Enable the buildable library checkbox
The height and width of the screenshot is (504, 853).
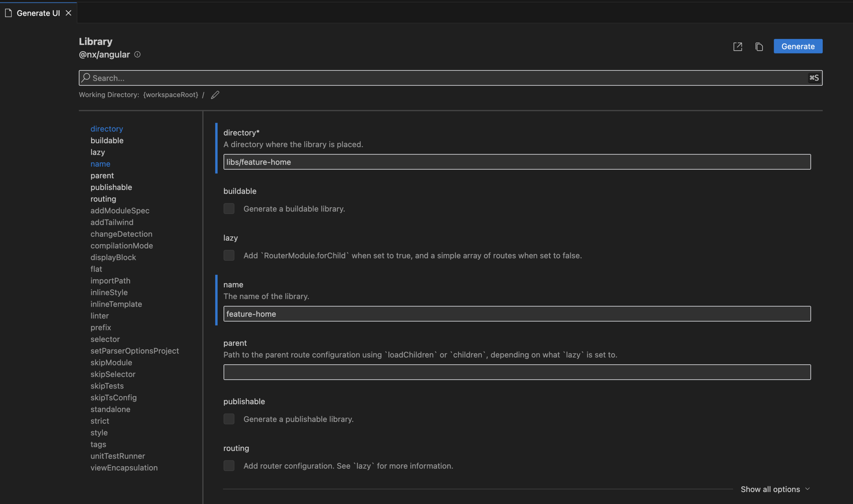click(229, 209)
